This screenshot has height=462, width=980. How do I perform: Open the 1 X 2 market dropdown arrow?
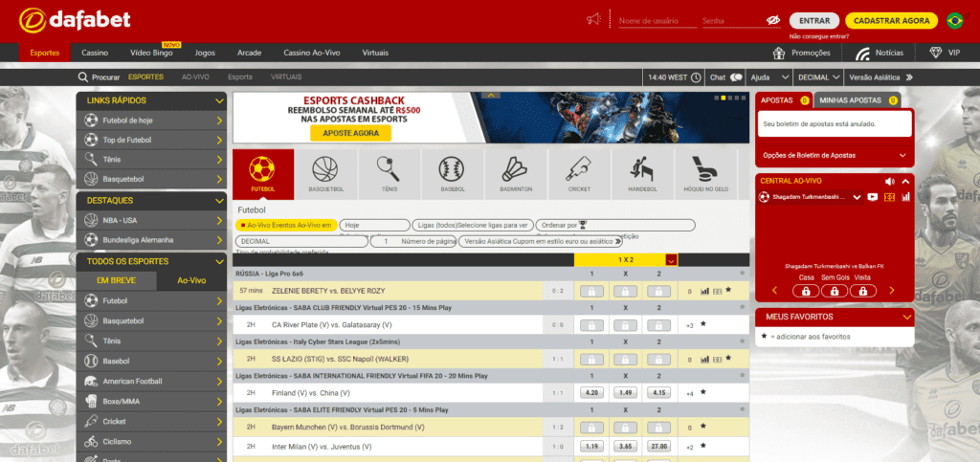click(671, 260)
